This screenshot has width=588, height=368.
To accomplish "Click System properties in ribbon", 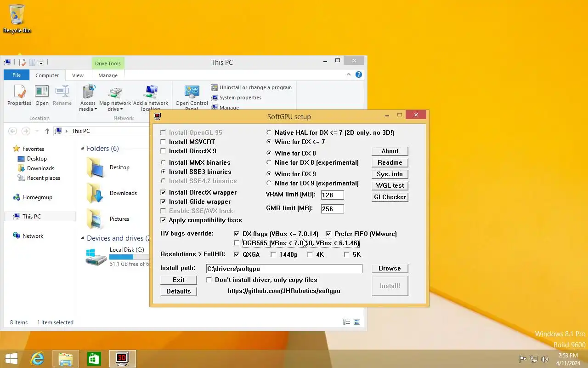I will pos(236,98).
